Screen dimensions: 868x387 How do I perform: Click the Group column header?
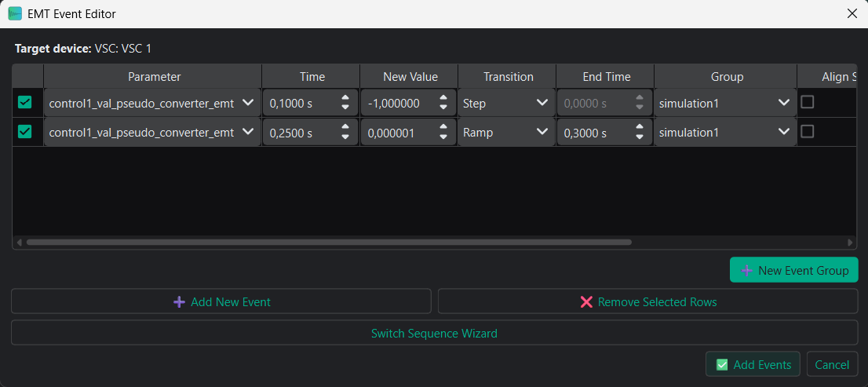[726, 76]
